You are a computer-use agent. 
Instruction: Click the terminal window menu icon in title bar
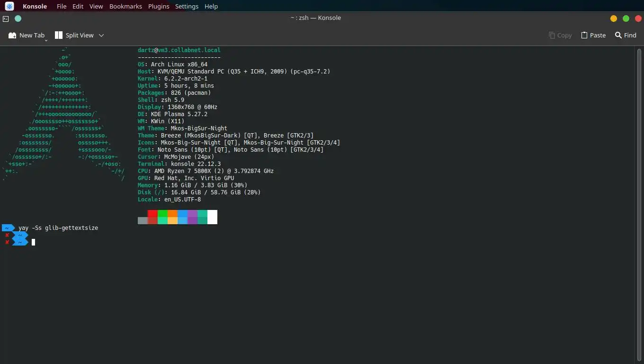click(6, 18)
